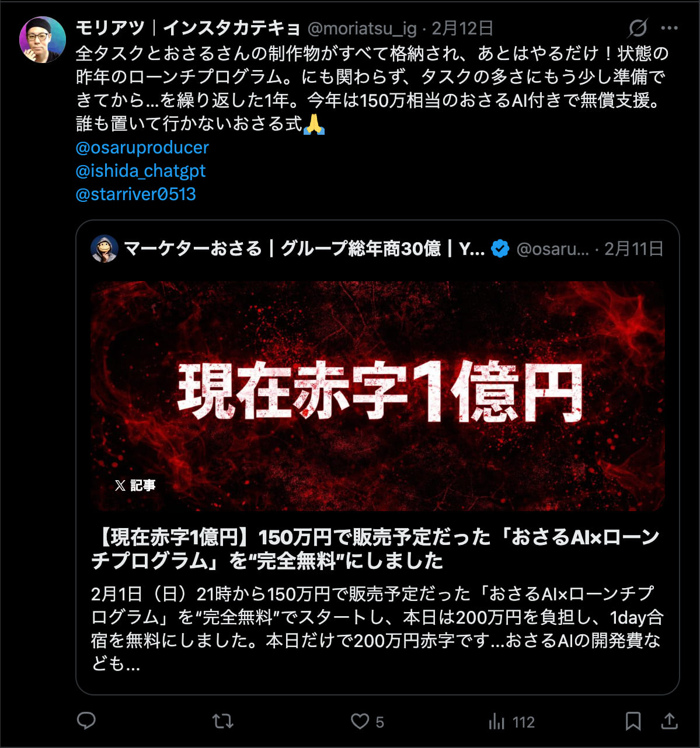Like the post with the heart icon
The image size is (700, 748).
coord(360,722)
